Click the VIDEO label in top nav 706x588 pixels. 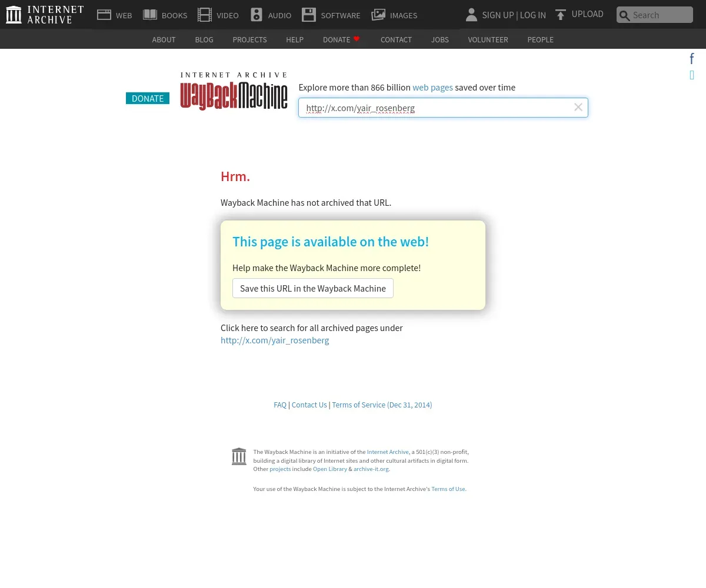coord(228,15)
